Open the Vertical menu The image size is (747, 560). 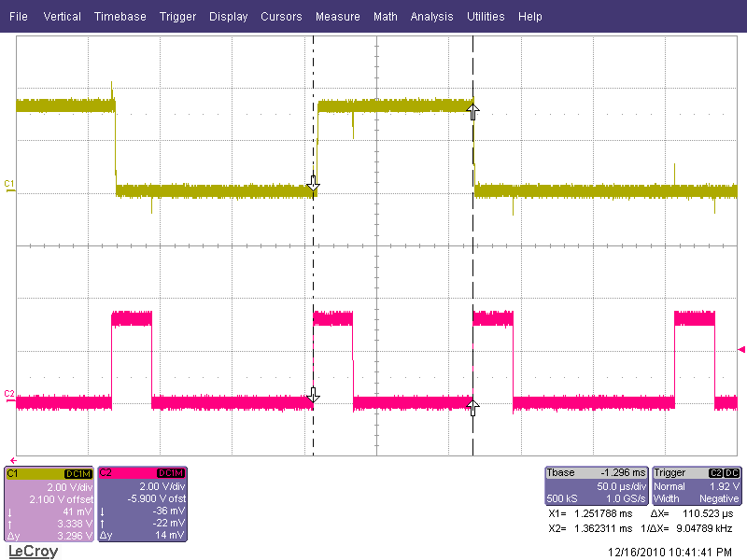pos(62,17)
